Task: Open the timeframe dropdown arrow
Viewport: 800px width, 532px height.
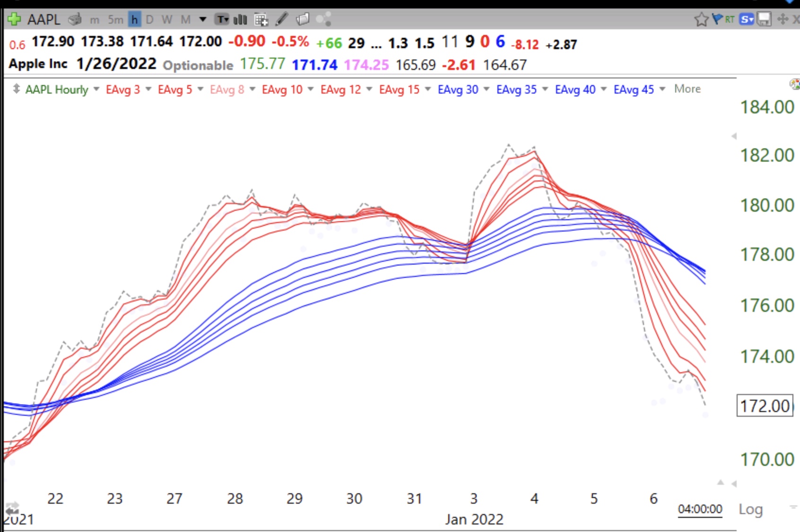Action: coord(203,19)
